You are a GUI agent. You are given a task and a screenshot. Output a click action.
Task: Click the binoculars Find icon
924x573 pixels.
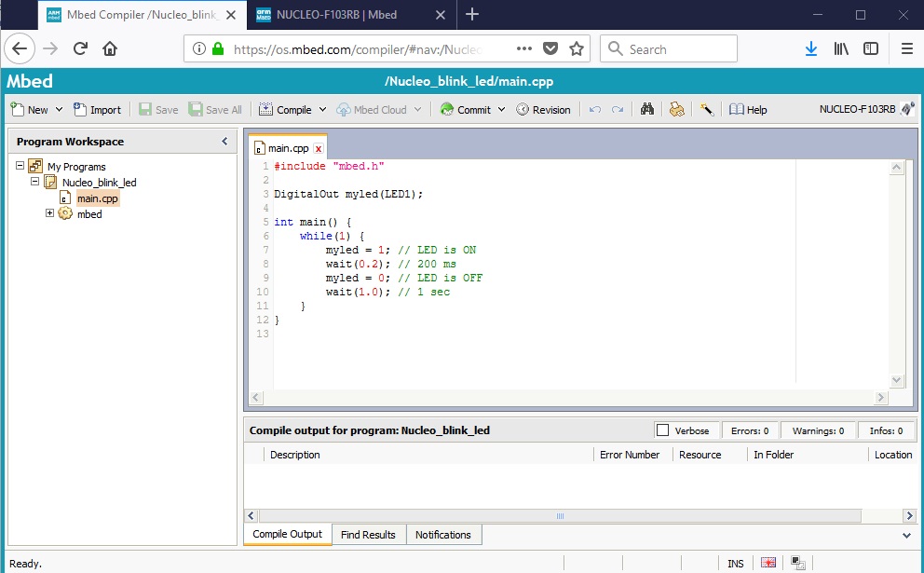647,109
